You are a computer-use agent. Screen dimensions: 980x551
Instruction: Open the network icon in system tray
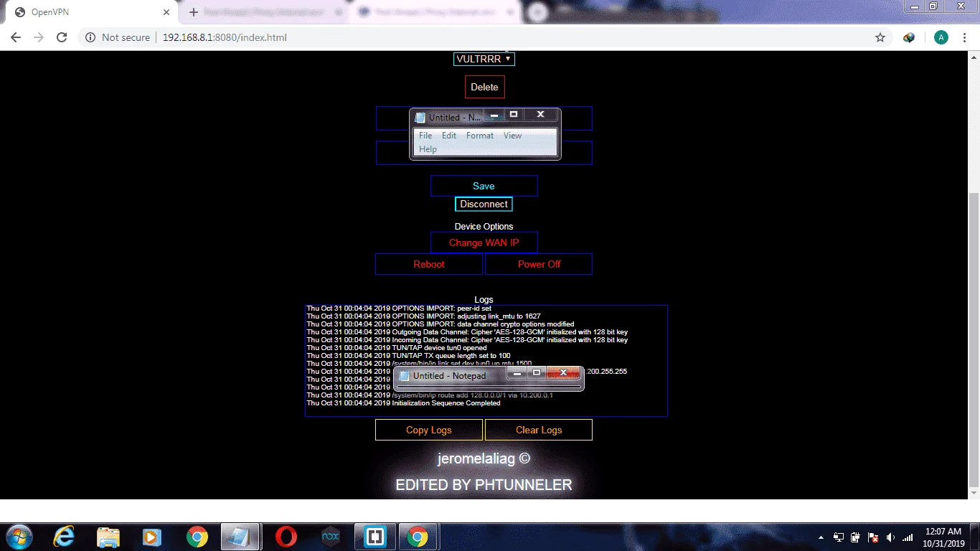[x=908, y=537]
